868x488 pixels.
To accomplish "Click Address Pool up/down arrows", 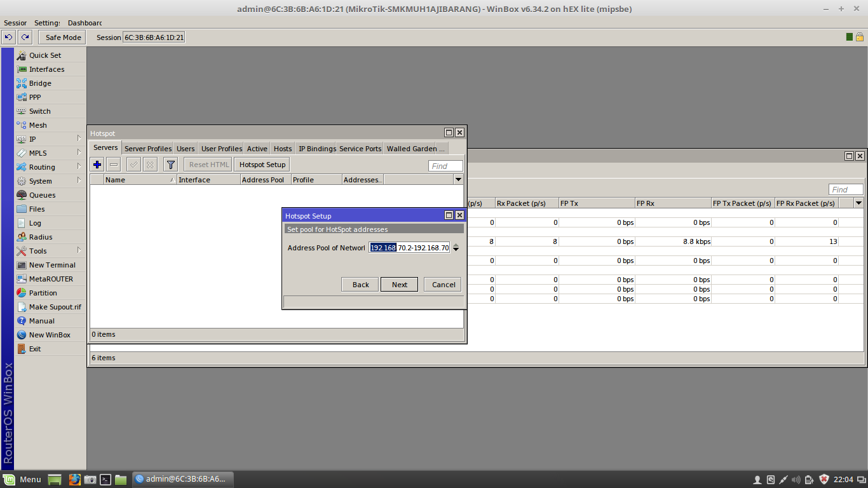I will click(456, 248).
